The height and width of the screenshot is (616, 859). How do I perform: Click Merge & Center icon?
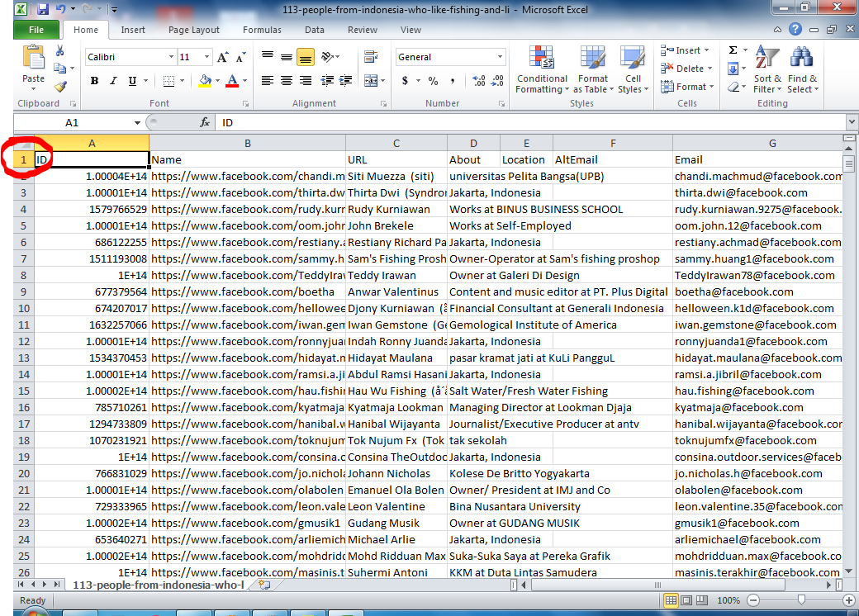click(371, 80)
